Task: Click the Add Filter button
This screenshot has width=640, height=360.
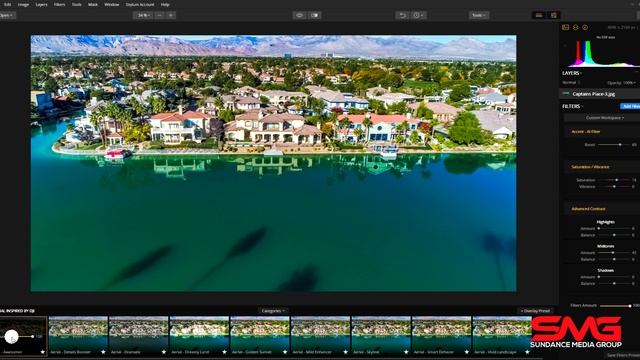Action: click(x=630, y=106)
